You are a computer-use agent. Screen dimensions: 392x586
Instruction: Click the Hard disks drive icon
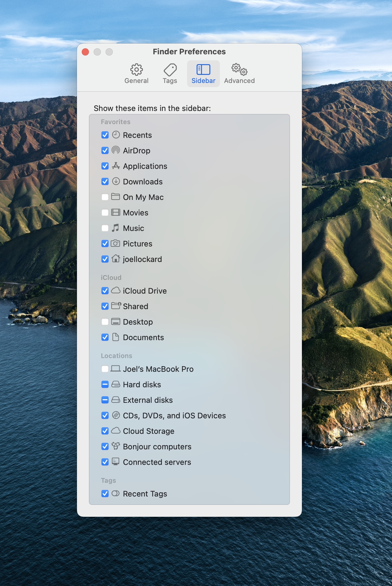(116, 384)
